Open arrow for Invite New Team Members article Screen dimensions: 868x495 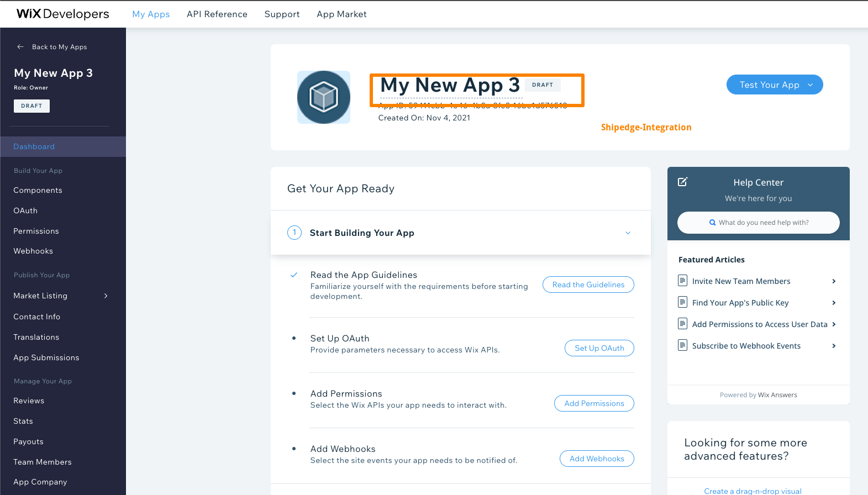[834, 281]
